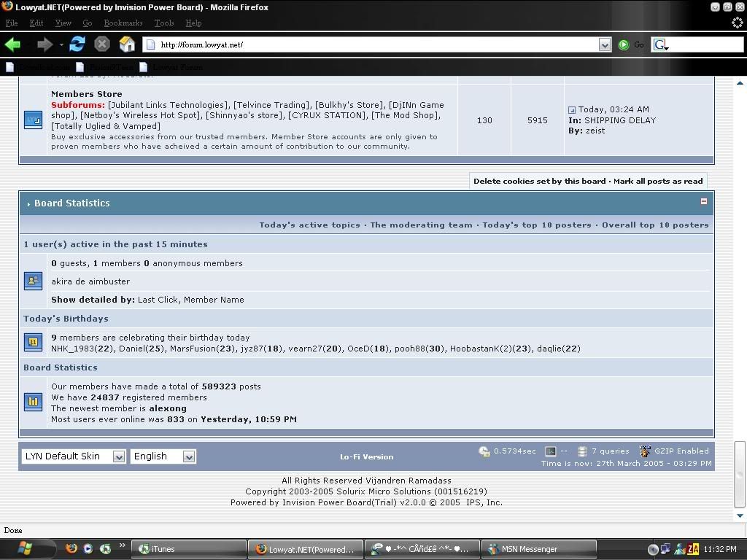Reload the page with refresh icon
Viewport: 747px width, 560px height.
coord(77,44)
